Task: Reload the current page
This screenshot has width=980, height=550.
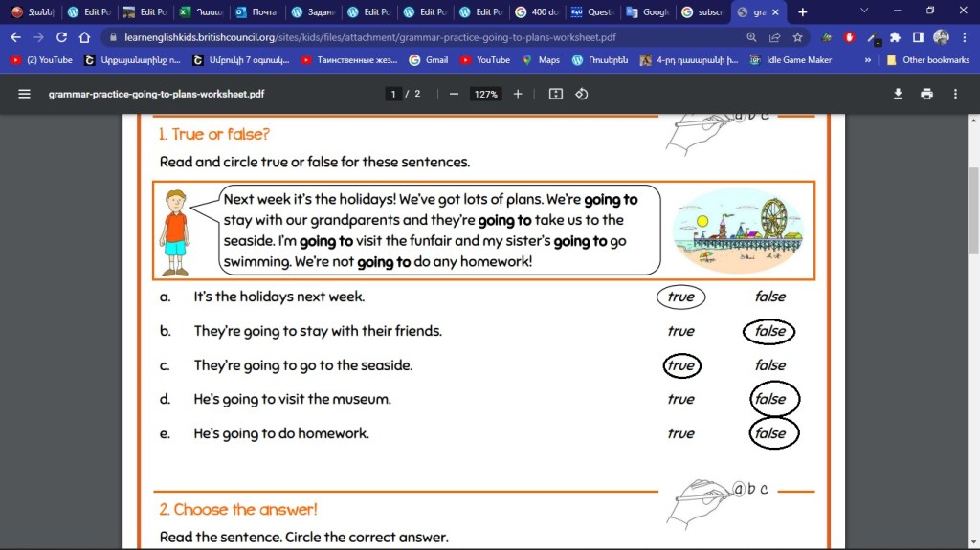Action: (x=61, y=37)
